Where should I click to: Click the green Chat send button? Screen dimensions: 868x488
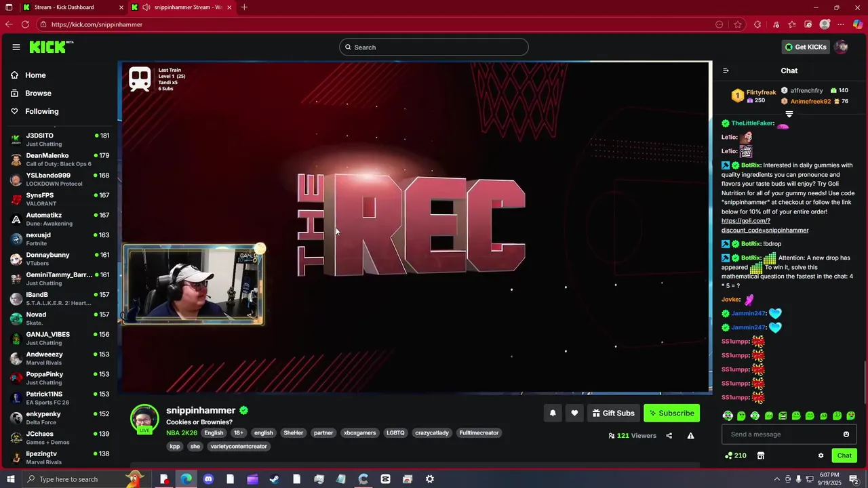844,455
